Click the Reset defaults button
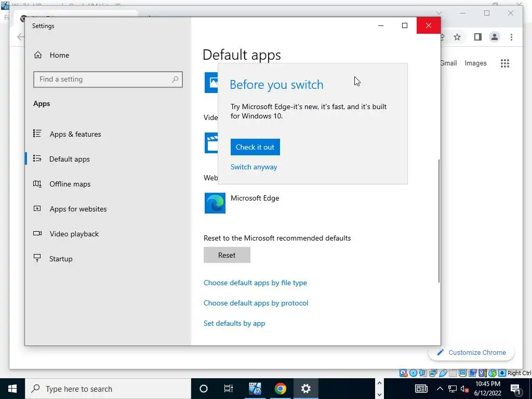532x399 pixels. [227, 255]
